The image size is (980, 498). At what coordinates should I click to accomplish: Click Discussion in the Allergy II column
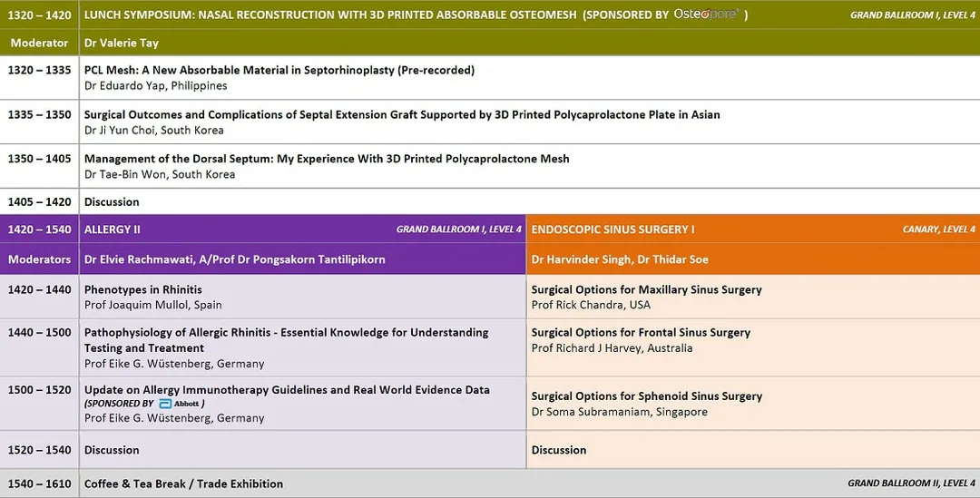pos(112,450)
